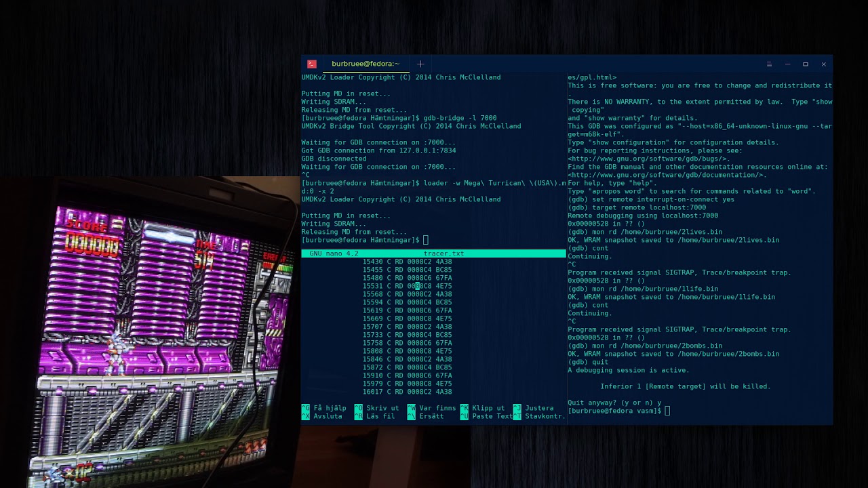This screenshot has width=868, height=488.
Task: Select tracer row 15758 C RD 0008C6
Action: click(x=407, y=343)
